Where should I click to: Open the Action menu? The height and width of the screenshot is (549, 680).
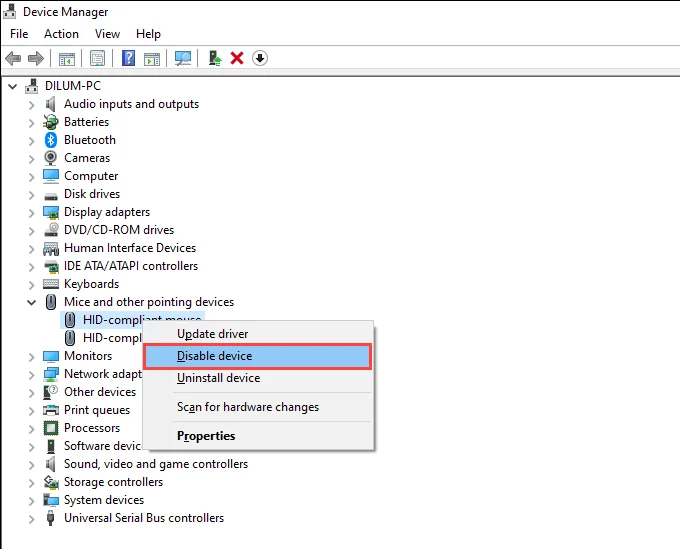coord(61,34)
